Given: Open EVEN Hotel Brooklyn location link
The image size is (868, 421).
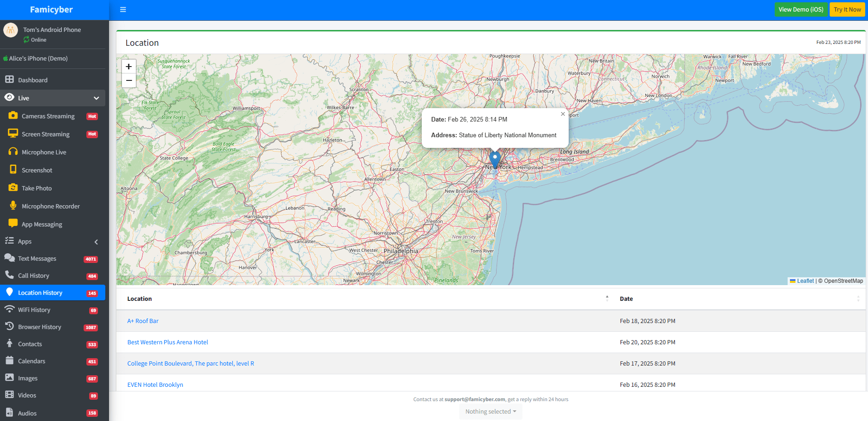Looking at the screenshot, I should pyautogui.click(x=155, y=384).
